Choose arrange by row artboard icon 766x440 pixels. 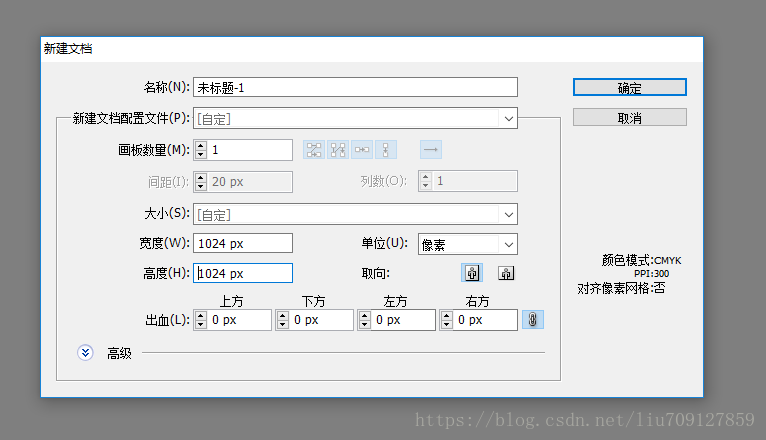[x=362, y=150]
